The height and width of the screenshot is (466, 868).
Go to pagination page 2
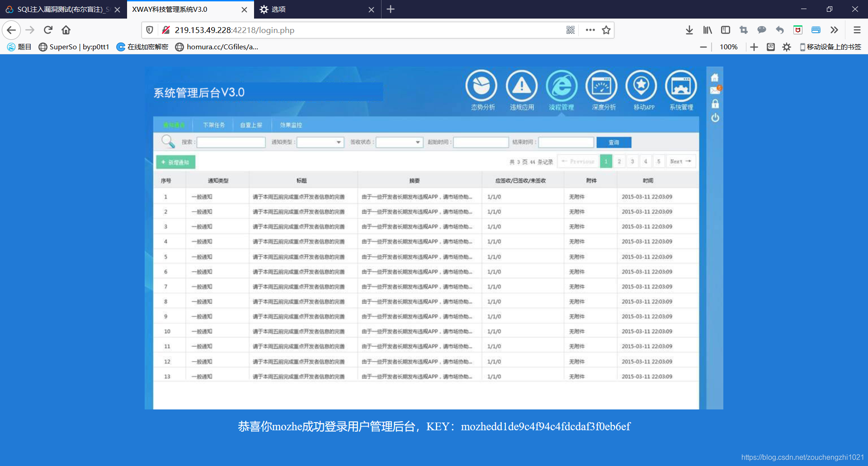pos(619,161)
